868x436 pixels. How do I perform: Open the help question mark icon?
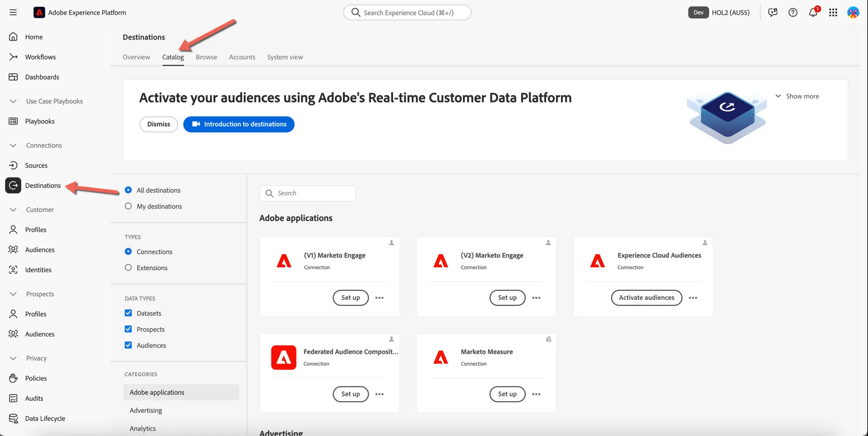point(793,13)
